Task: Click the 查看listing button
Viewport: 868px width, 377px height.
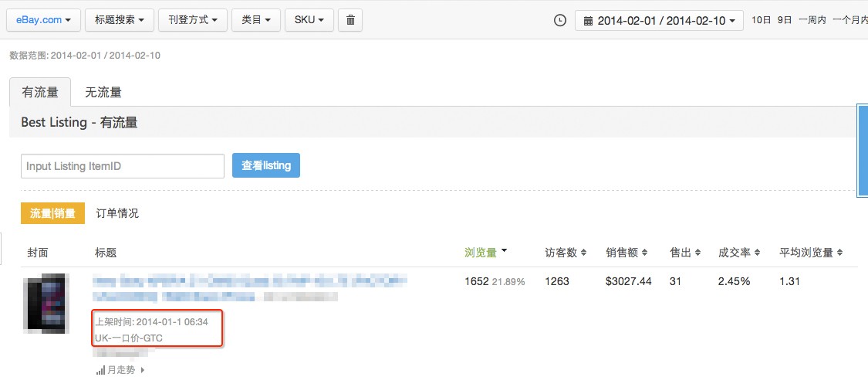Action: point(266,166)
